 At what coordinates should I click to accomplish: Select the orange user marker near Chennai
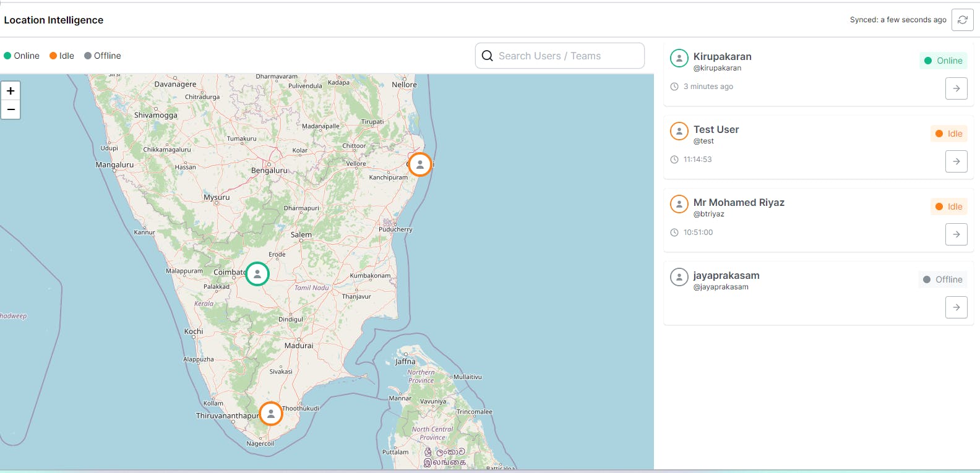(x=419, y=164)
